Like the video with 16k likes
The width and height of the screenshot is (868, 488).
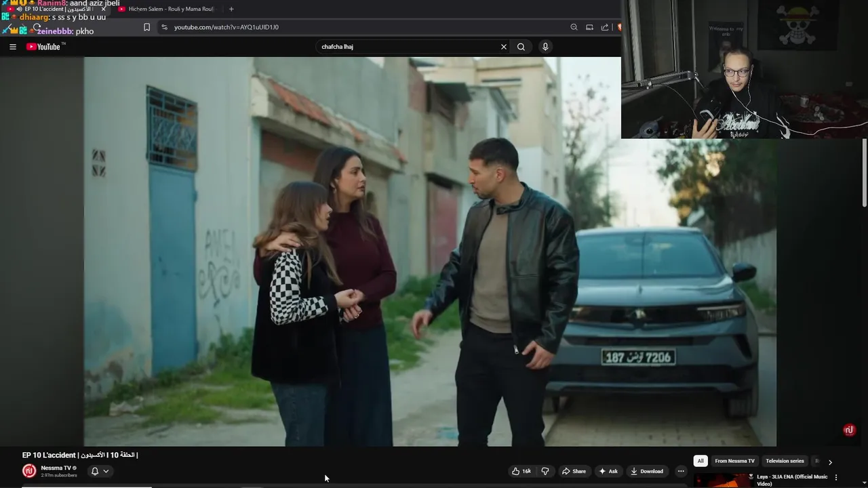pyautogui.click(x=521, y=471)
